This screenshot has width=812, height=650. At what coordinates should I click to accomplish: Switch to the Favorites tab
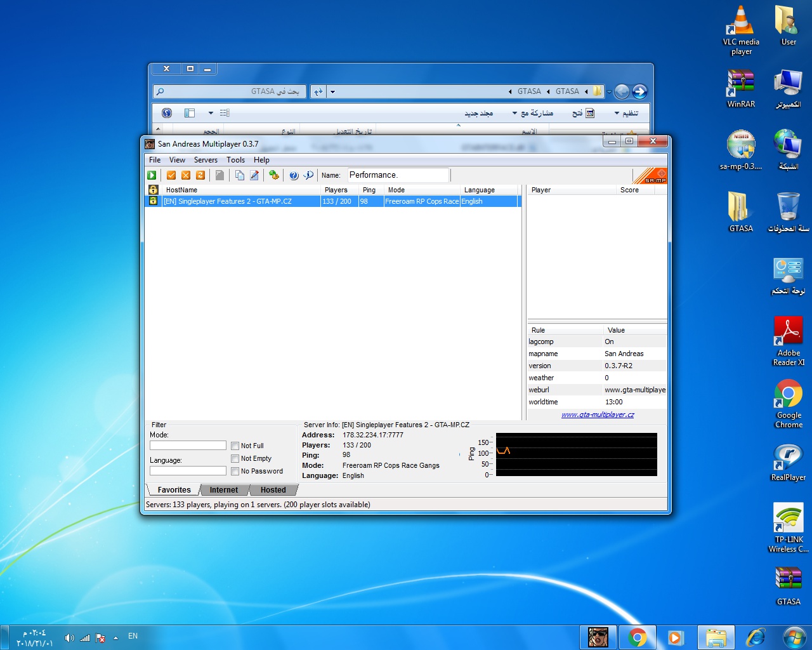tap(174, 490)
